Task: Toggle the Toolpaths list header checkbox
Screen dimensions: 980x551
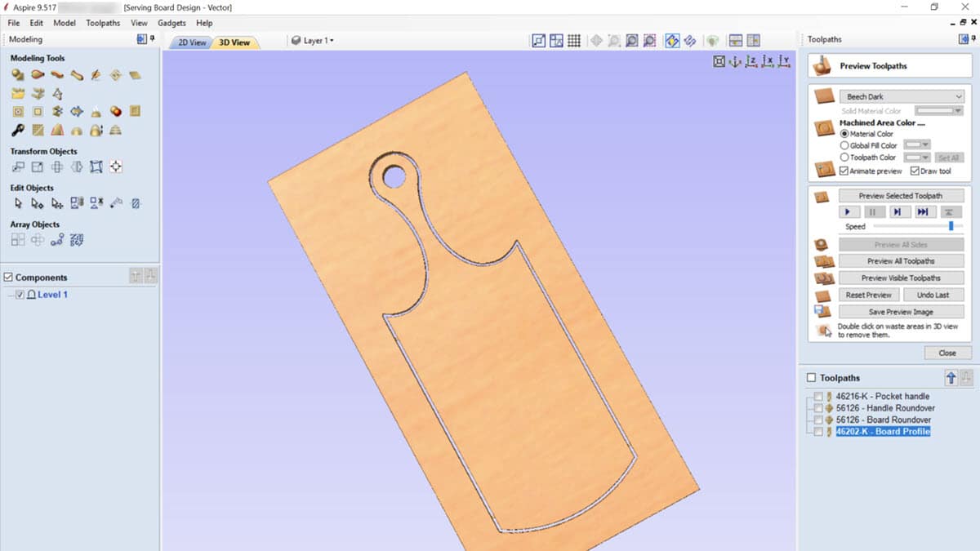Action: click(811, 378)
